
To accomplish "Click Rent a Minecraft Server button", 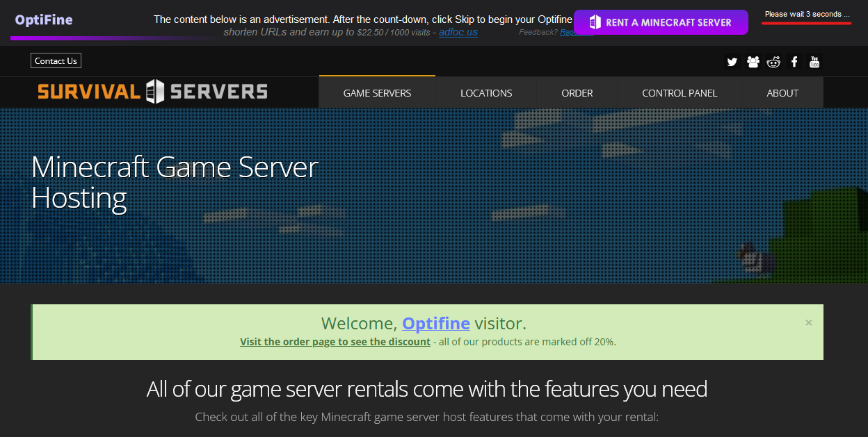I will click(x=661, y=22).
